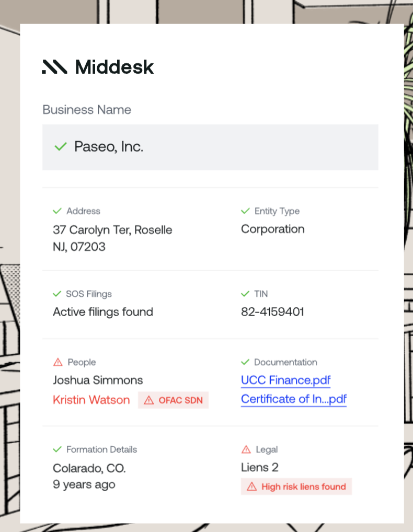The image size is (413, 532).
Task: Click the Formation Details checkmark icon
Action: click(x=58, y=449)
